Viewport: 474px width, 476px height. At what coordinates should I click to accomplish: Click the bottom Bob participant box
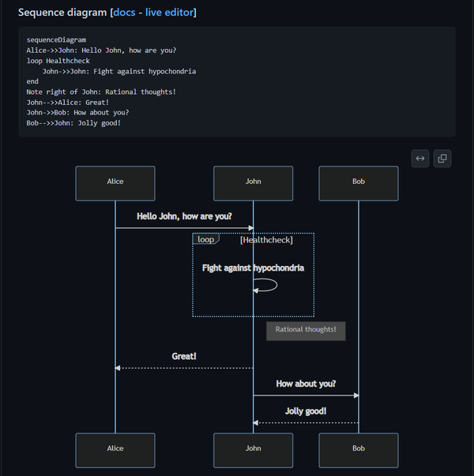coord(359,449)
